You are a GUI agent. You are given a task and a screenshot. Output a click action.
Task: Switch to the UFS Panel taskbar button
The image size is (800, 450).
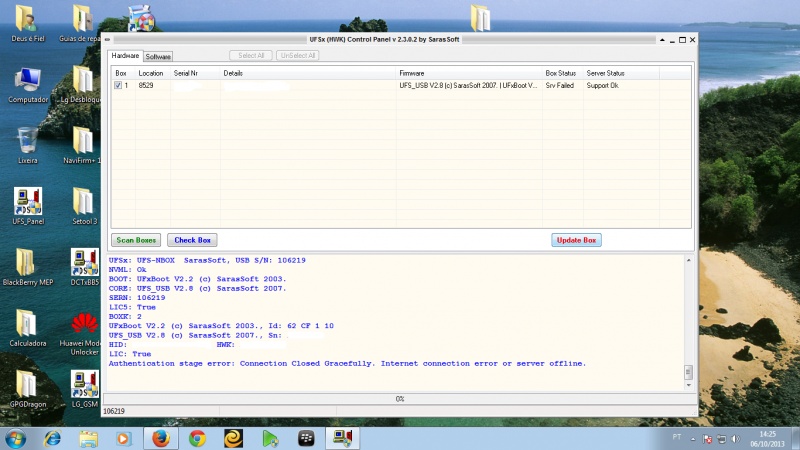click(342, 438)
